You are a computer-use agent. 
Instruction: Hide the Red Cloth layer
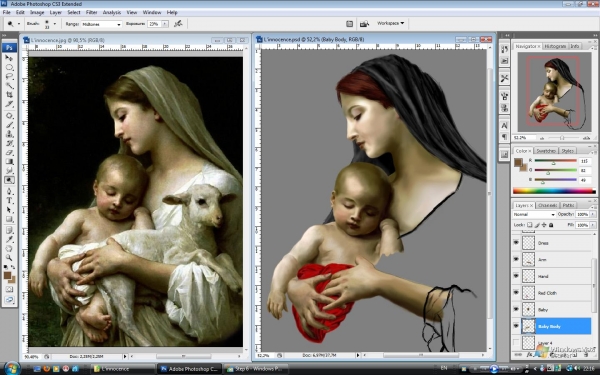(516, 293)
